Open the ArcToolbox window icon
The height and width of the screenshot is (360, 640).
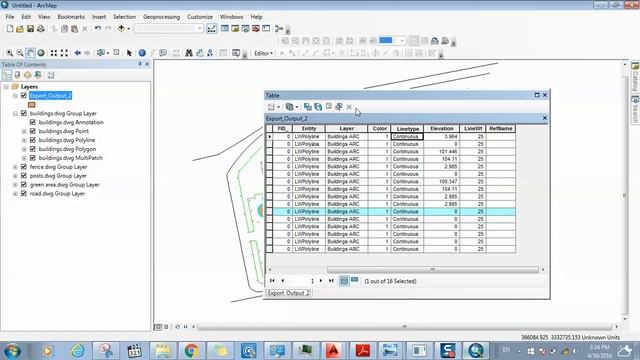tap(256, 29)
